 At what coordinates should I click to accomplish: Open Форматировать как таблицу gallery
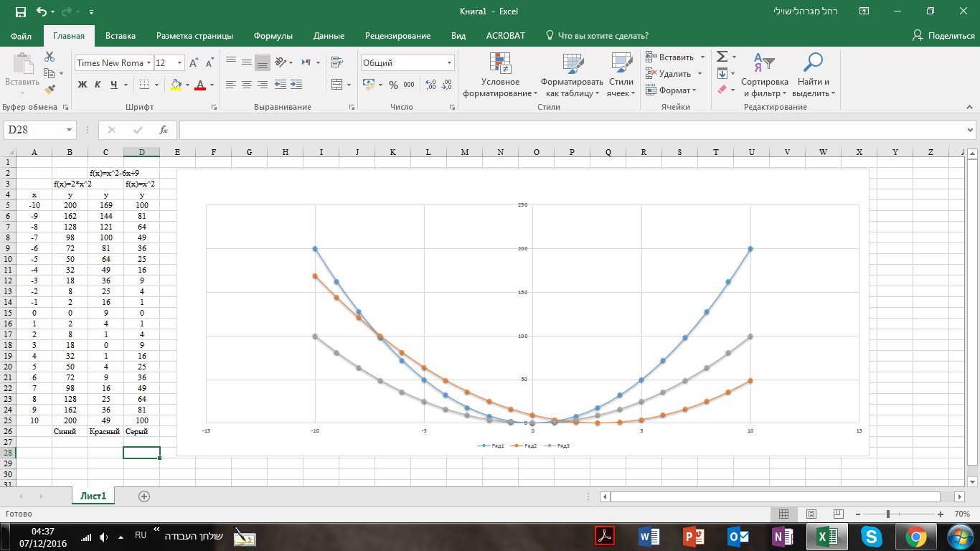click(x=572, y=75)
